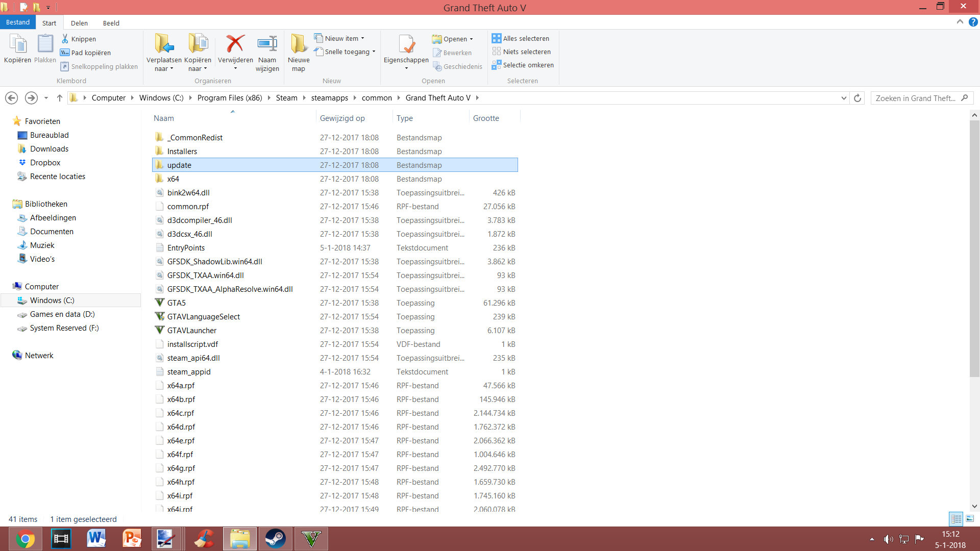Click the volume speaker tray icon
Viewport: 980px width, 551px height.
tap(888, 539)
